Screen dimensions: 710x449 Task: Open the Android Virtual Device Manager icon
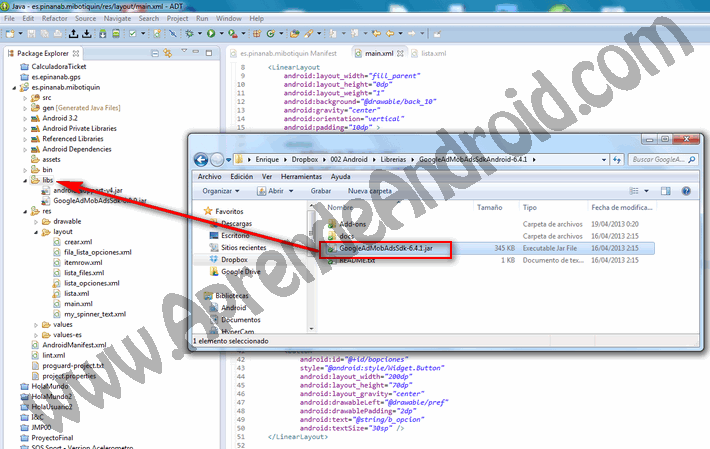[x=116, y=33]
